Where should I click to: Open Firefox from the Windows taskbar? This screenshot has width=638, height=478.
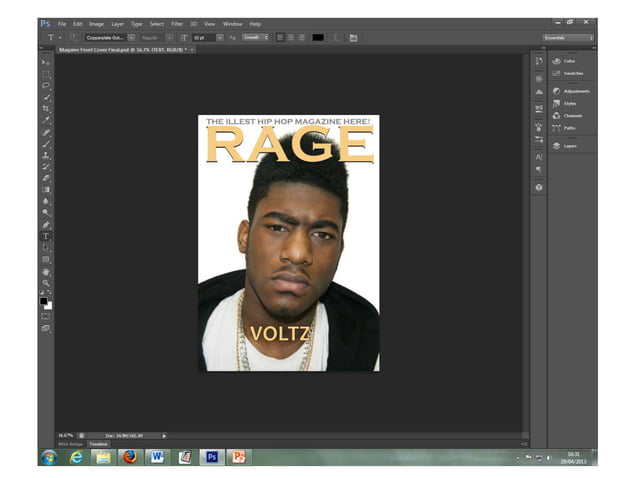(x=129, y=457)
